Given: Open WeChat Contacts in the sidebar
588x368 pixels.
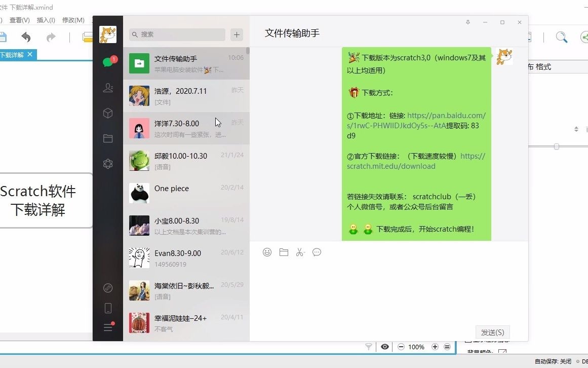Looking at the screenshot, I should tap(108, 88).
